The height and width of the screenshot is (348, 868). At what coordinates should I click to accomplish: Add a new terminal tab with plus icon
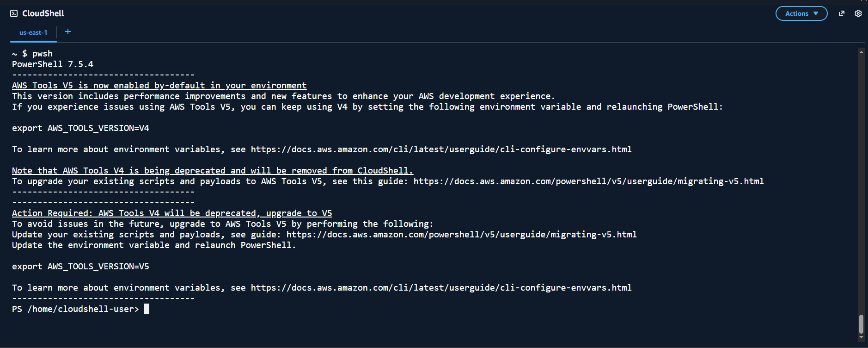pos(68,31)
